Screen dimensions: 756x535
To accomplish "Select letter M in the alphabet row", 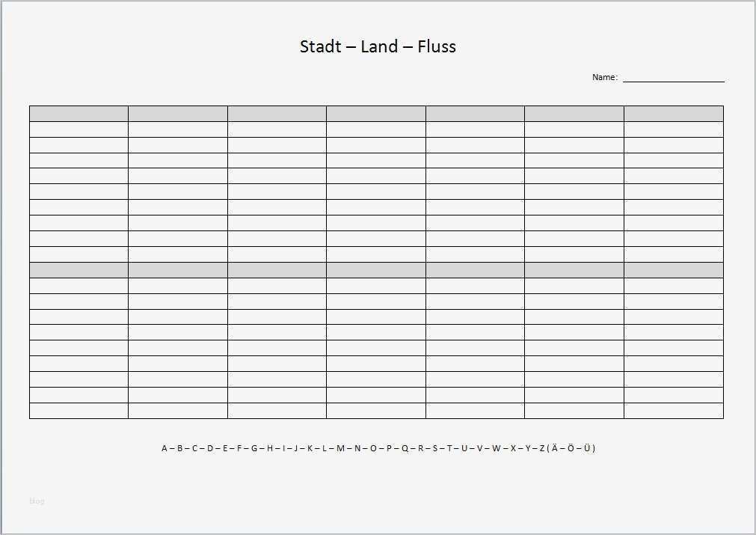I will pos(340,448).
